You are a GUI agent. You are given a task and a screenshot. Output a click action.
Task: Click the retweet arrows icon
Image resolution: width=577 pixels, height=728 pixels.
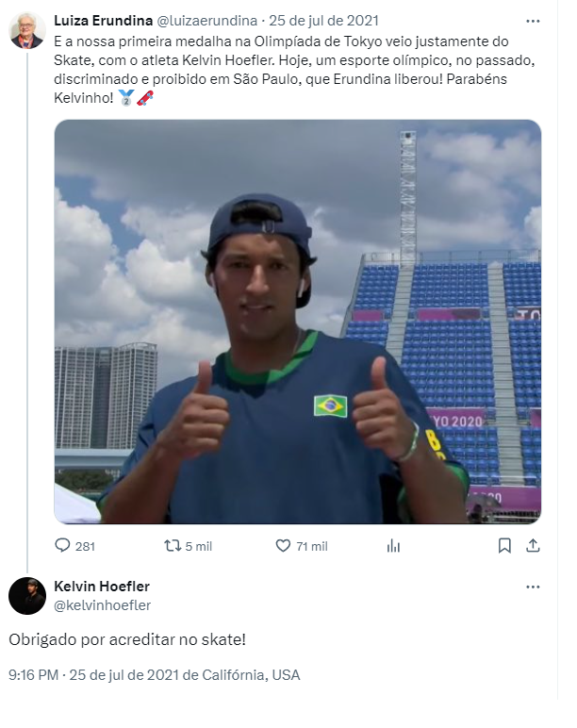[x=173, y=545]
